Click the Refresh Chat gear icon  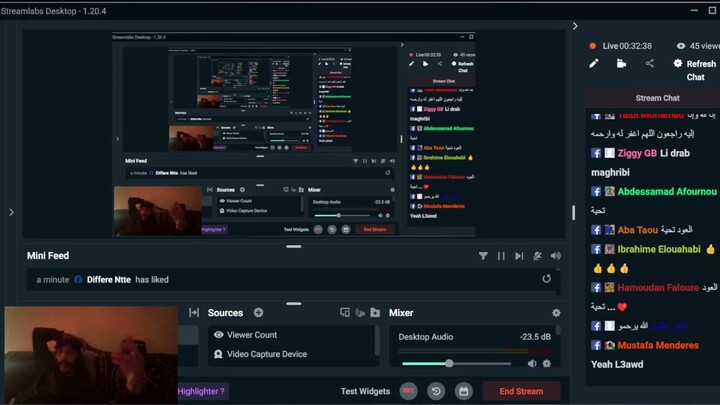tap(678, 63)
